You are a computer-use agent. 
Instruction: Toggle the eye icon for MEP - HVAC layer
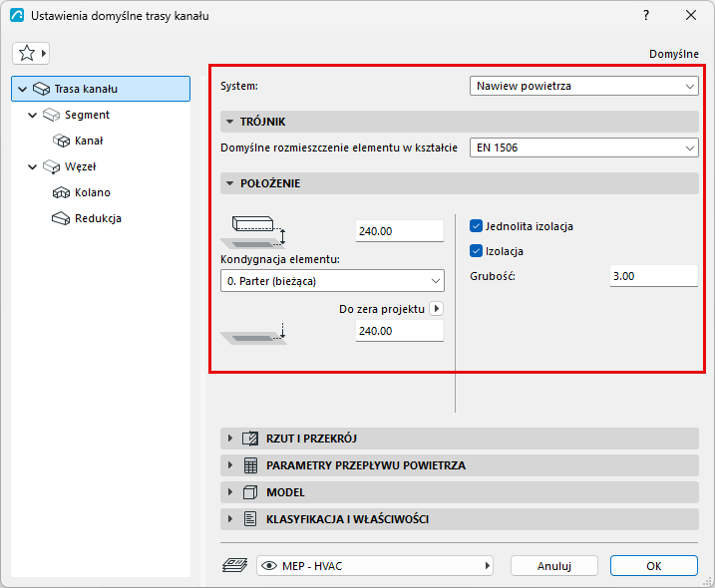click(x=269, y=566)
